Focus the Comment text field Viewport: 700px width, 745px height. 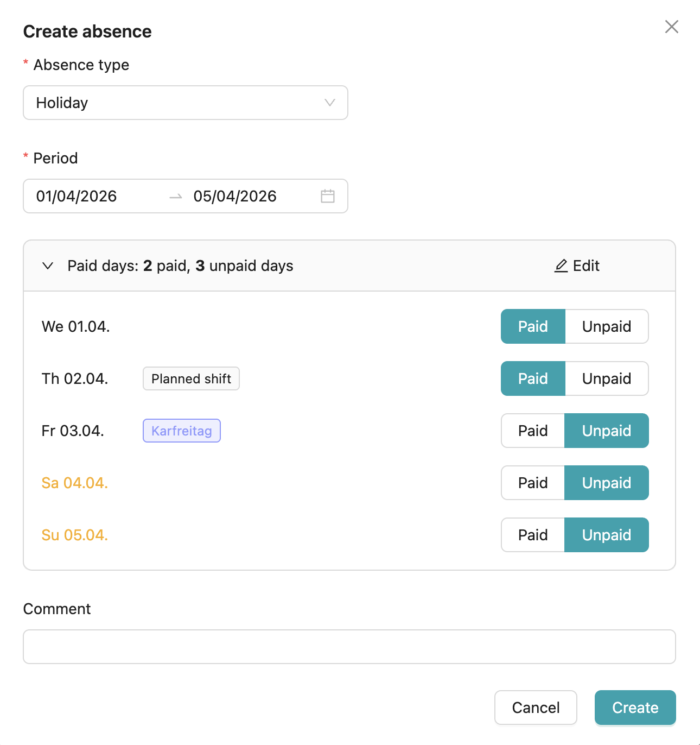tap(349, 647)
